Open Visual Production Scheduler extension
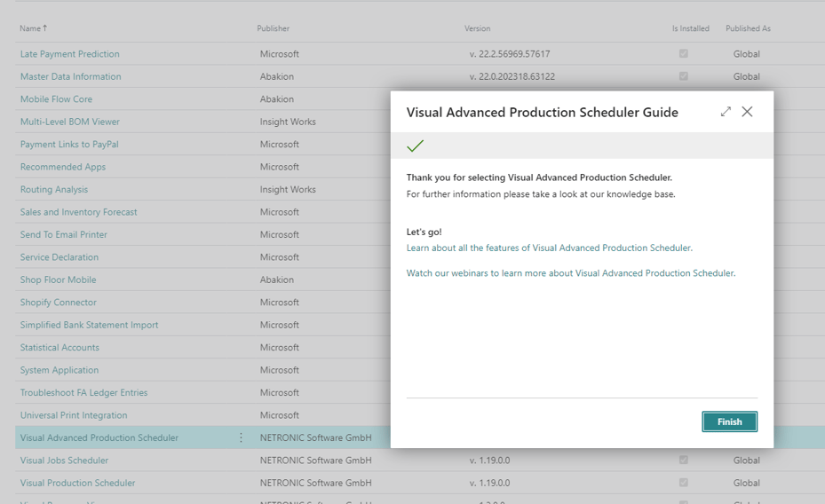Screen dimensions: 825x504 pos(77,484)
